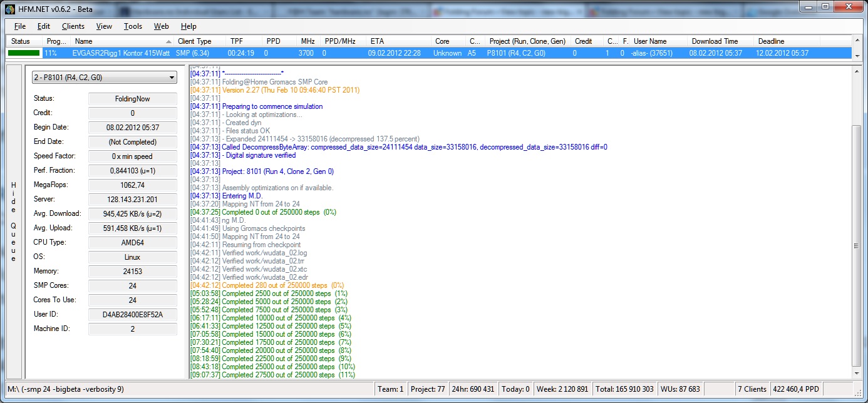Select the EVGASR2Rigg1 Kontor 415Watt client row

click(429, 53)
